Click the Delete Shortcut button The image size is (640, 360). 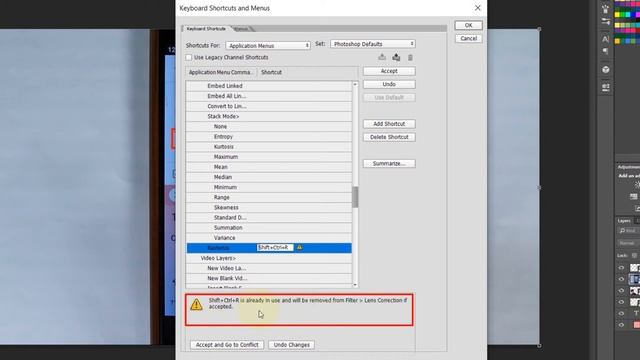389,137
